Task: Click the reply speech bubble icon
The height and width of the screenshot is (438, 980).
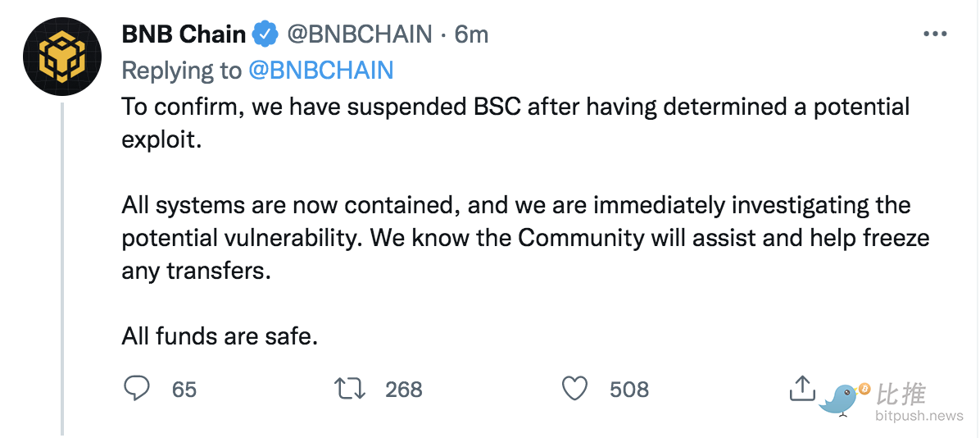Action: (x=137, y=389)
